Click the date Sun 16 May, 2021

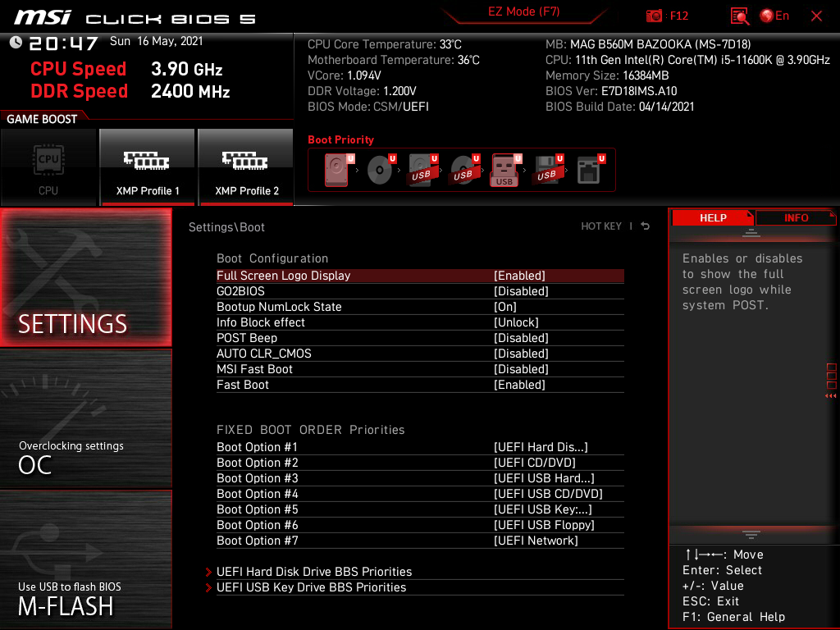(157, 41)
